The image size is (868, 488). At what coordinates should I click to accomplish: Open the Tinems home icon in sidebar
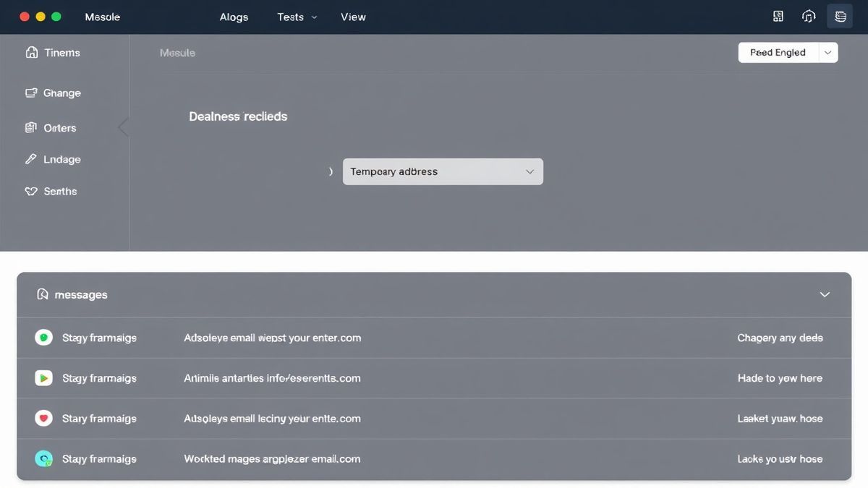click(x=31, y=53)
